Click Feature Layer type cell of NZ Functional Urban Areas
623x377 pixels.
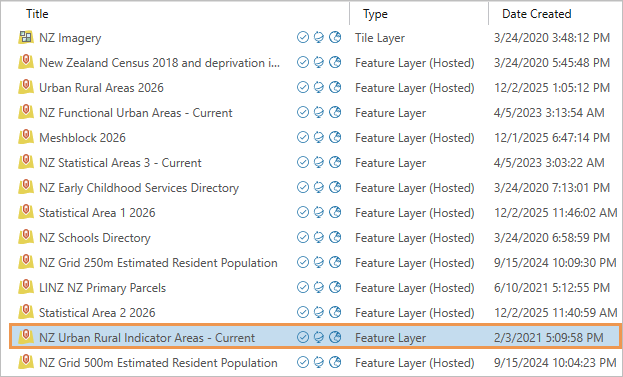(391, 113)
